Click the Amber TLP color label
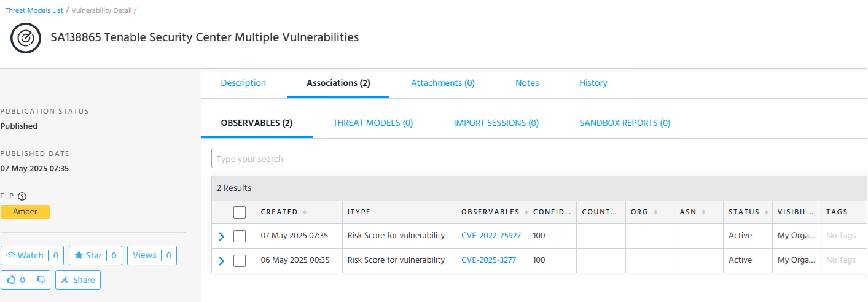868x302 pixels. tap(25, 212)
